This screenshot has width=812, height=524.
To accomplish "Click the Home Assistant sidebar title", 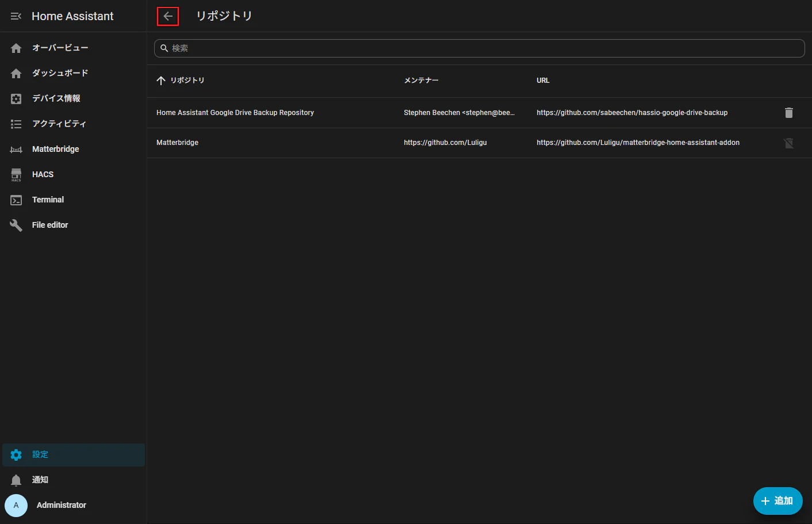I will tap(72, 16).
